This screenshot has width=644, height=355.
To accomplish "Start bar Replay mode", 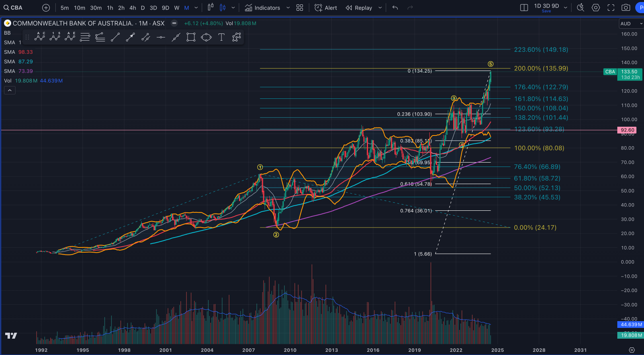I will [x=359, y=8].
